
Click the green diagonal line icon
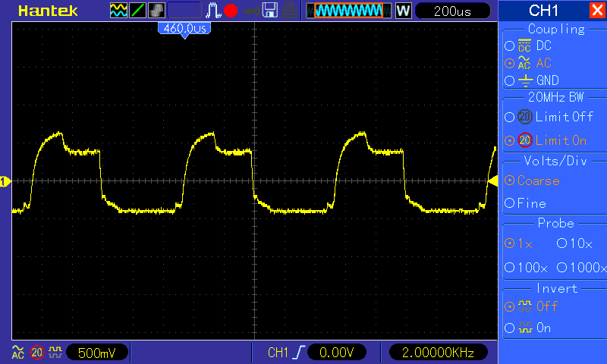pos(137,11)
